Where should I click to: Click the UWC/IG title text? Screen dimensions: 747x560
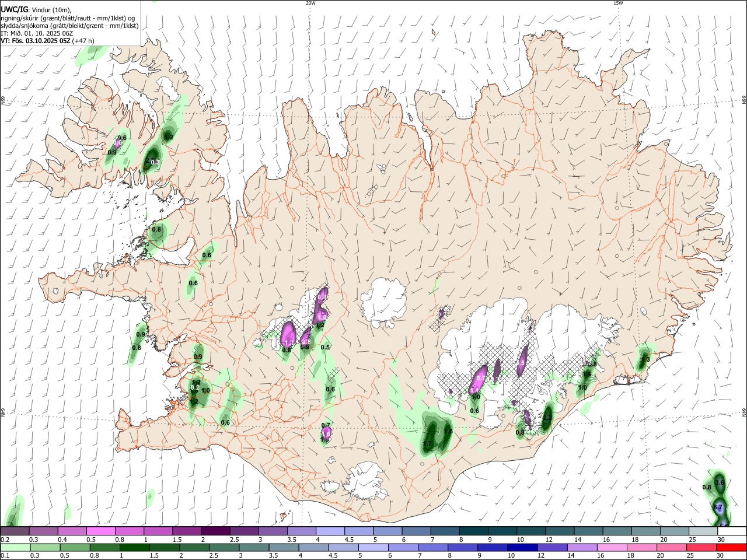pyautogui.click(x=14, y=9)
